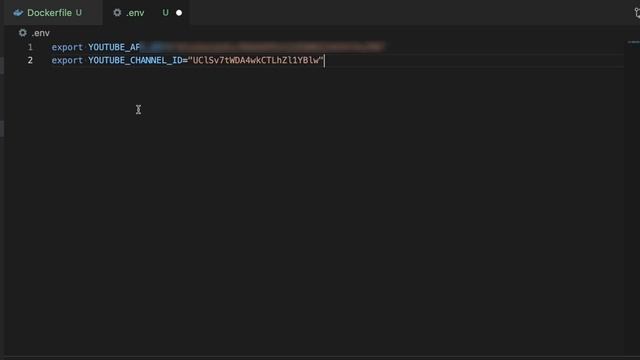
Task: Click the minimap at editor right edge
Action: click(x=633, y=42)
